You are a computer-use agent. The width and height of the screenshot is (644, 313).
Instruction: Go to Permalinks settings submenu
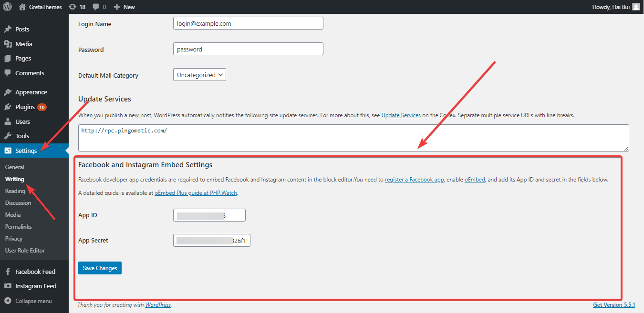pos(19,227)
